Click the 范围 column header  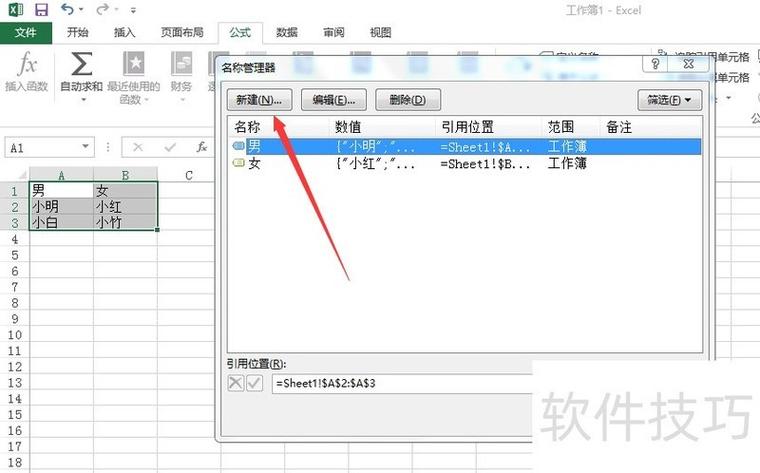click(x=570, y=127)
